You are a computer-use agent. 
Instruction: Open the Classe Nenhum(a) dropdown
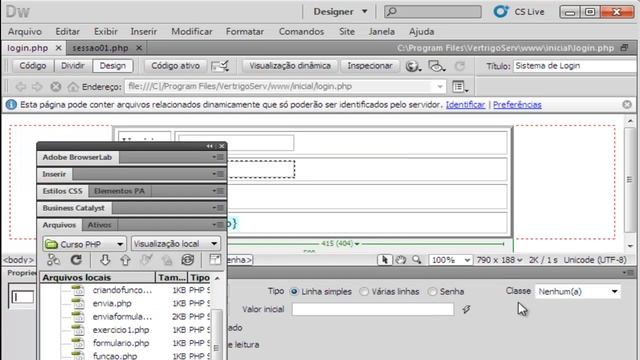click(578, 291)
